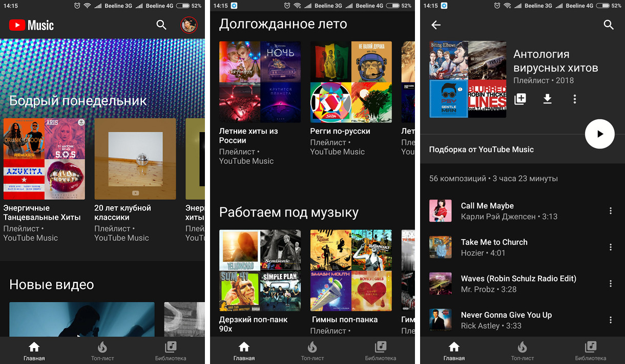The image size is (625, 364).
Task: Open the playlist header three-dot menu
Action: 575,99
